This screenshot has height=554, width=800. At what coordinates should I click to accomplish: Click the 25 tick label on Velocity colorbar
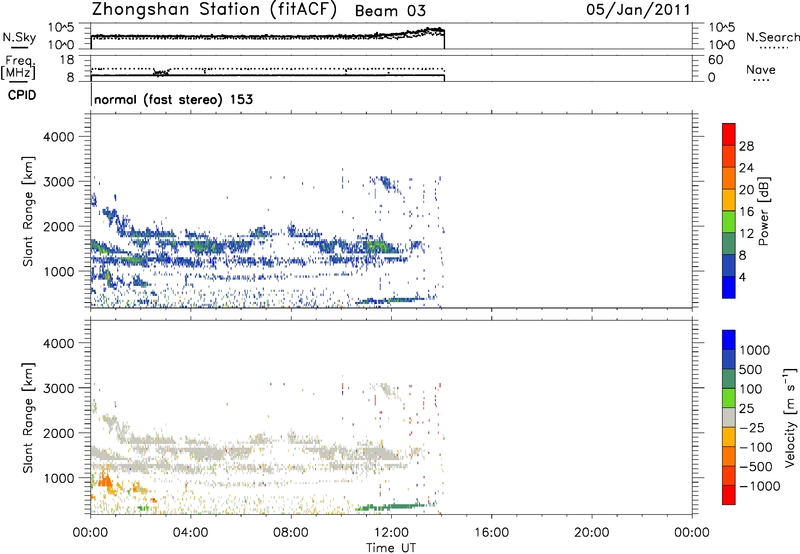point(747,408)
